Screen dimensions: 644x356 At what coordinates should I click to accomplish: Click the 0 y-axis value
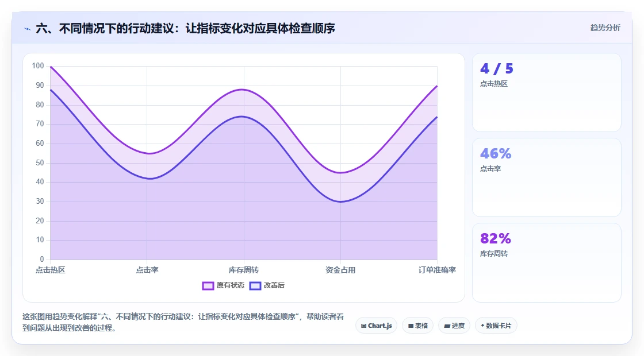[x=41, y=259]
